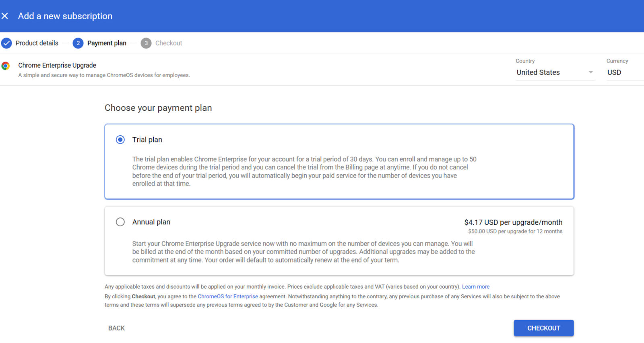
Task: Open the ChromeOS for Enterprise agreement link
Action: tap(228, 296)
